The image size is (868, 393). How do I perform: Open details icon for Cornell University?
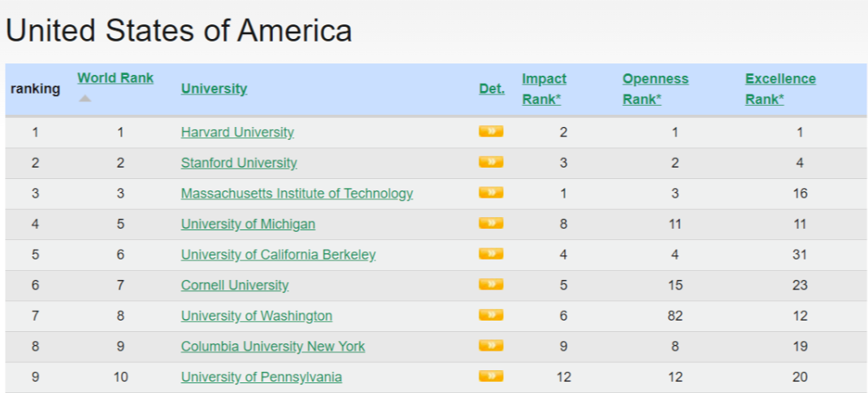point(491,284)
